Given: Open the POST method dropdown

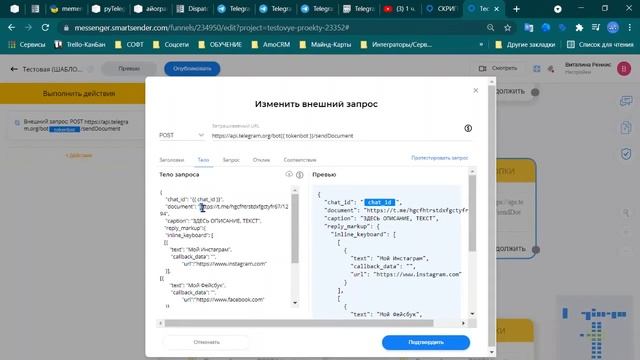Looking at the screenshot, I should (181, 135).
